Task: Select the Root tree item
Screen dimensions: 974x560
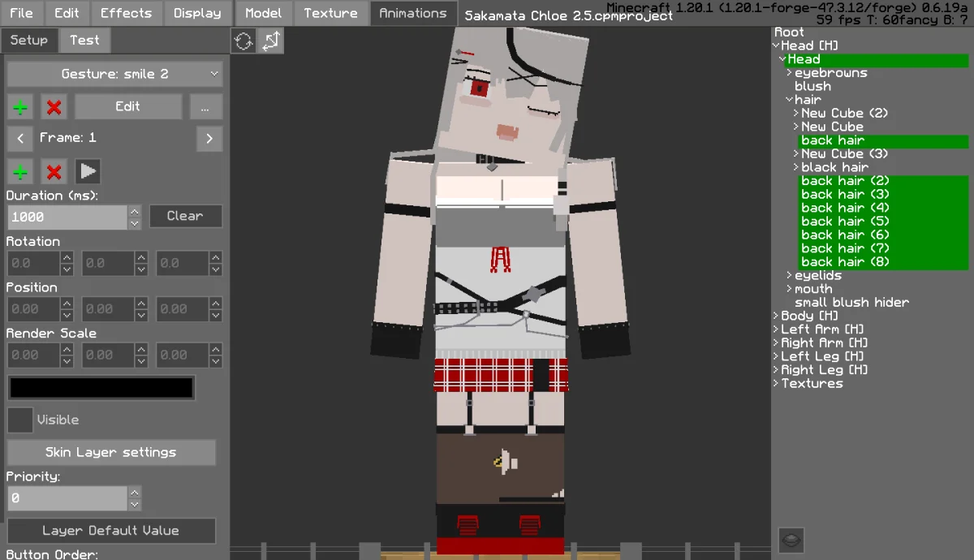Action: (789, 32)
